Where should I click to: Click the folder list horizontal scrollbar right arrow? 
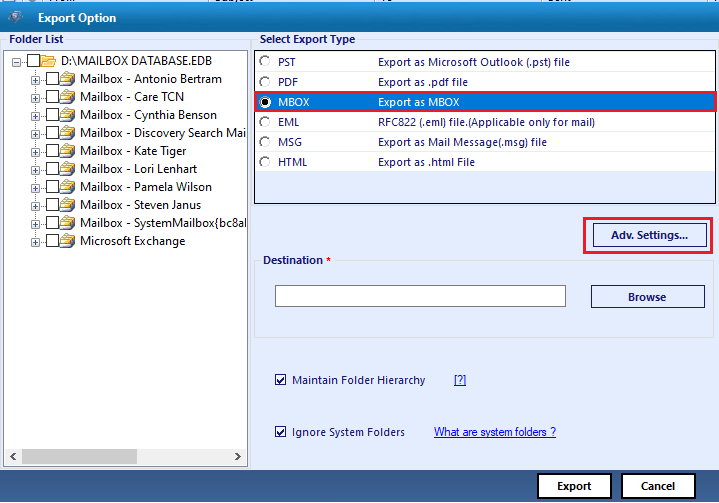(x=238, y=457)
